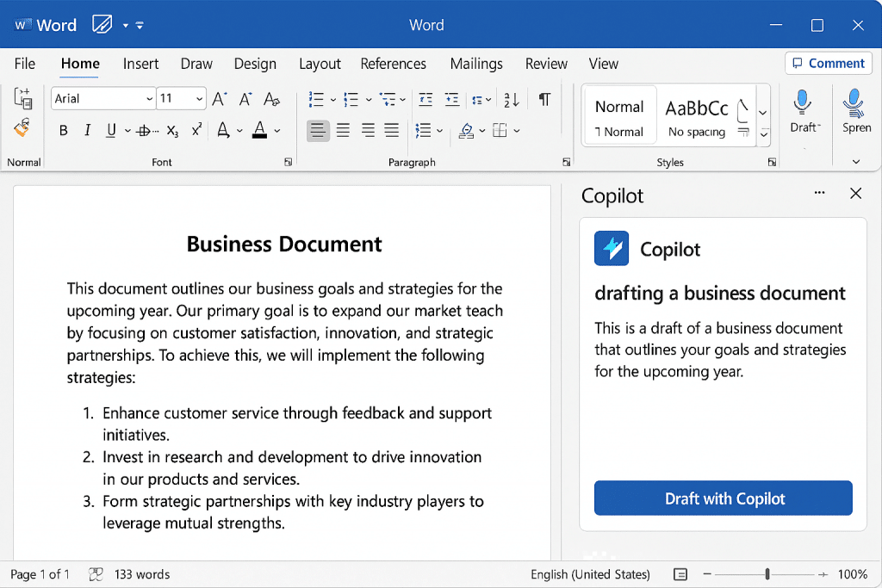The height and width of the screenshot is (588, 882).
Task: Click the Decrease Indent icon
Action: coord(425,99)
